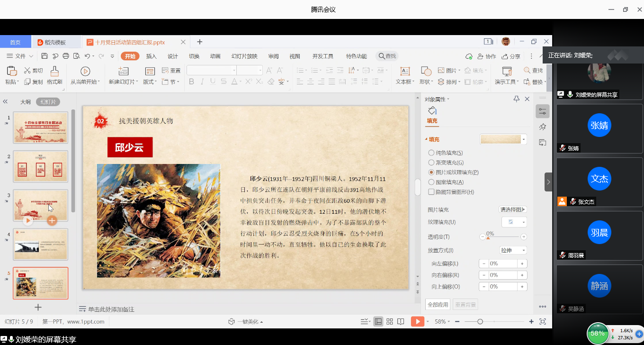Image resolution: width=644 pixels, height=345 pixels.
Task: Switch to 大纲 outline tab
Action: coord(26,102)
